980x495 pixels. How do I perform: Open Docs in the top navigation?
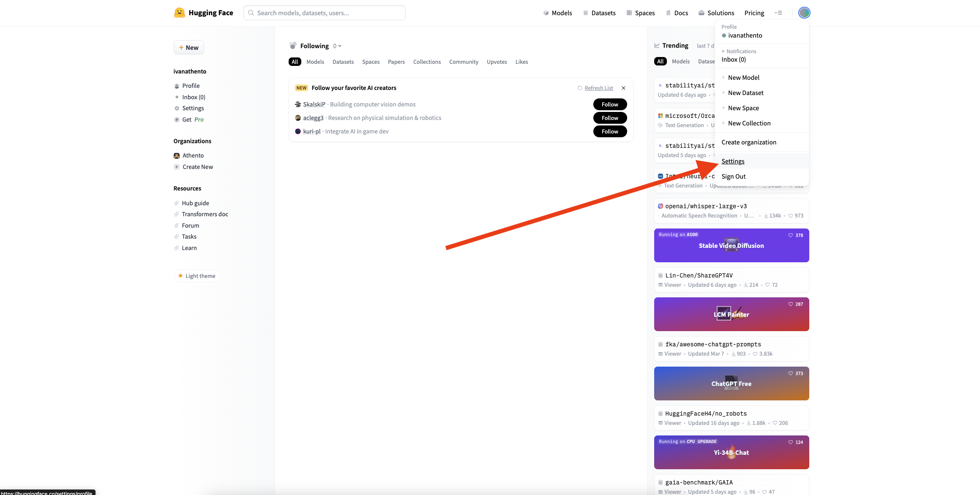(x=677, y=13)
